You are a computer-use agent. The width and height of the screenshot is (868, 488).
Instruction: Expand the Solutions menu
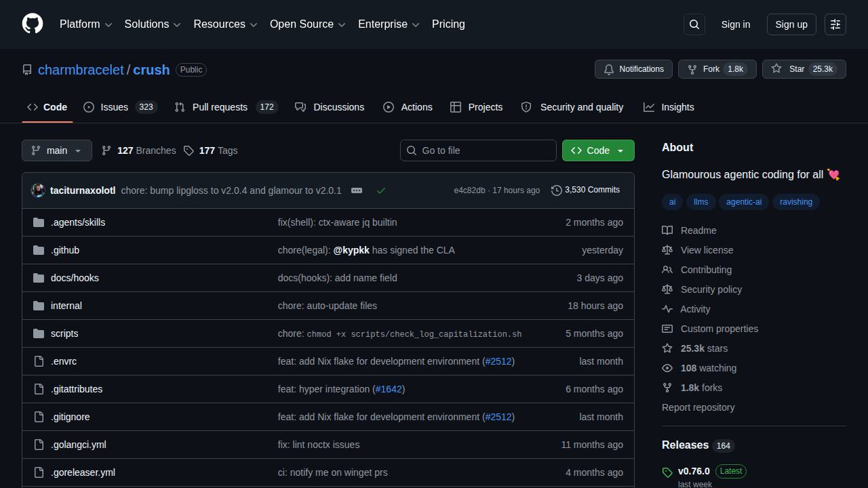coord(153,24)
